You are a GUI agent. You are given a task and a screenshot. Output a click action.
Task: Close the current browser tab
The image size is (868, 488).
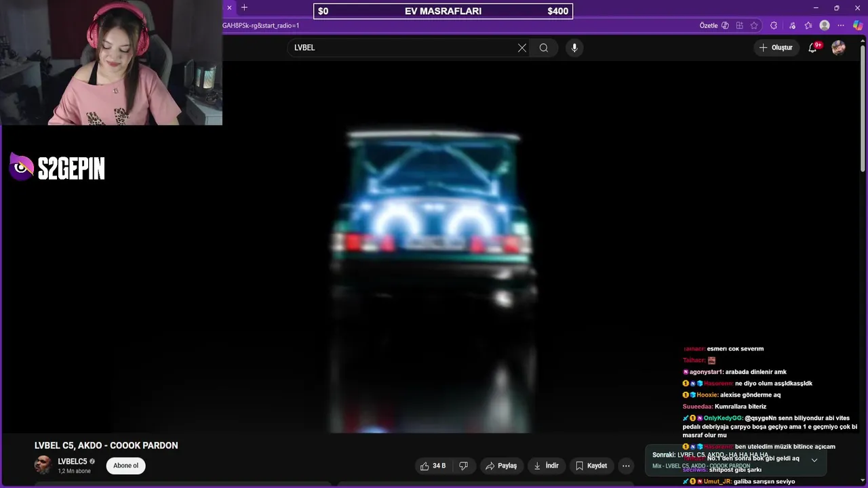pos(229,7)
